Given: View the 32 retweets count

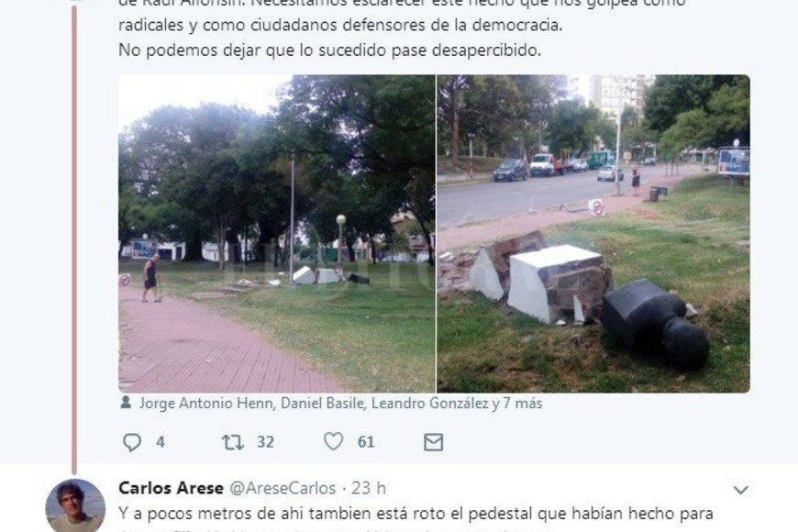Looking at the screenshot, I should 265,442.
